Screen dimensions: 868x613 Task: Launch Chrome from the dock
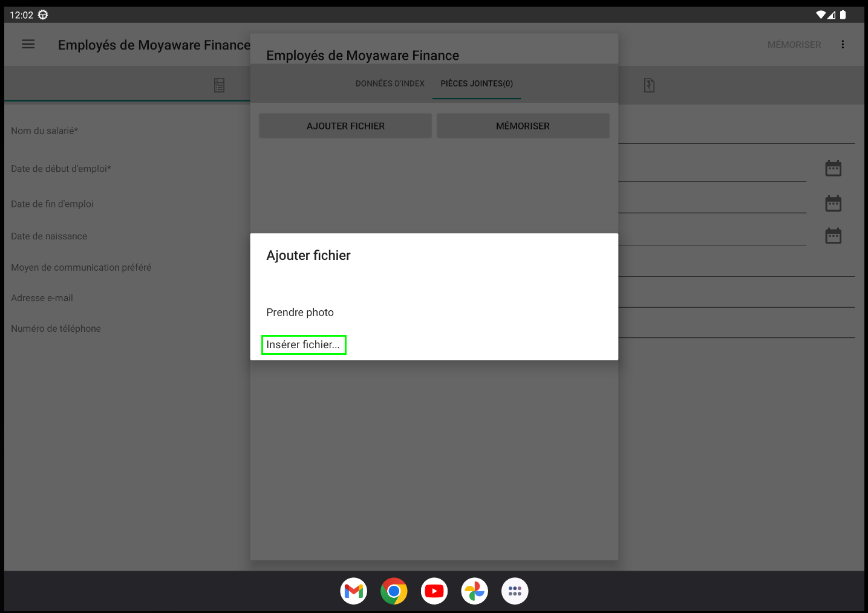point(394,591)
